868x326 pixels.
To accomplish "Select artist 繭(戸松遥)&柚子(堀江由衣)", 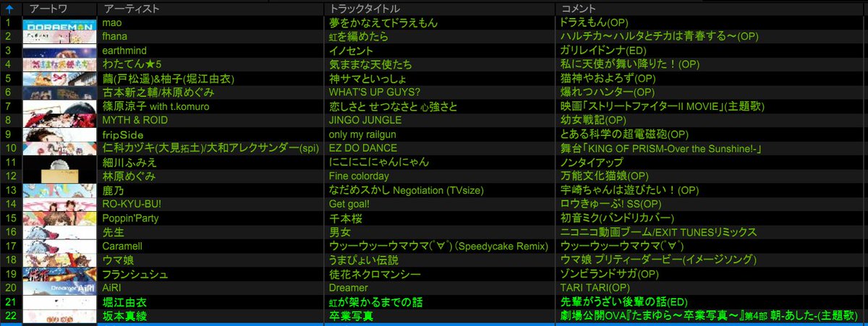I will (x=169, y=79).
